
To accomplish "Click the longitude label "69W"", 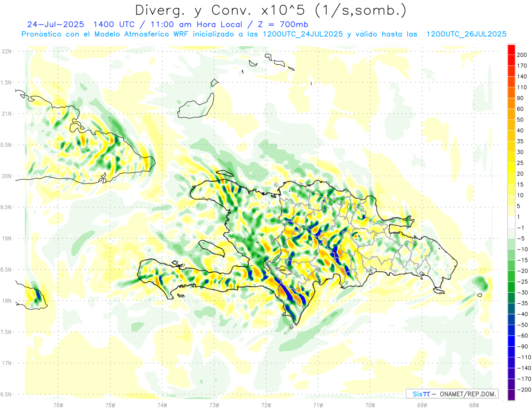I will 422,404.
